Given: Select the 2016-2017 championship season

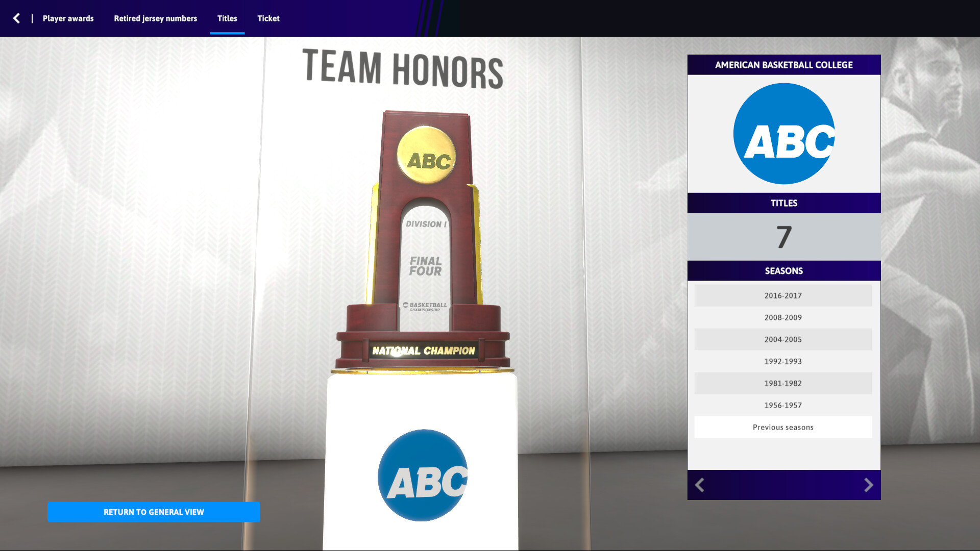Looking at the screenshot, I should point(783,295).
